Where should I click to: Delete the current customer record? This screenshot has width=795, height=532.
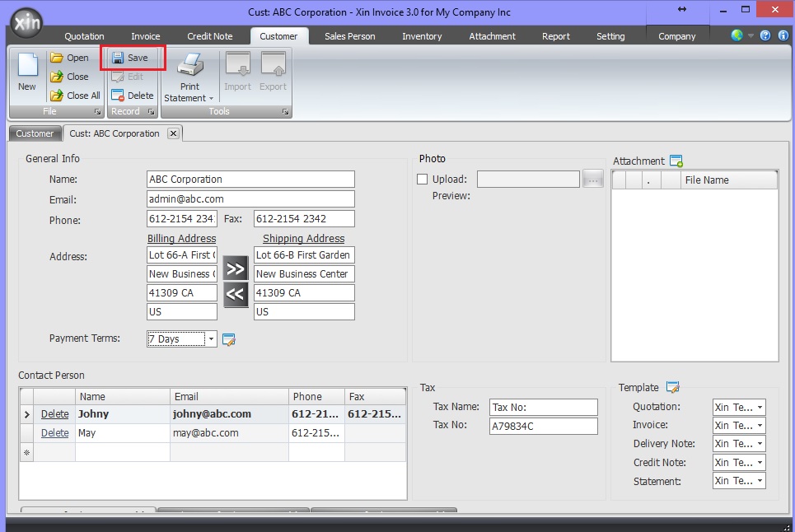(x=133, y=96)
